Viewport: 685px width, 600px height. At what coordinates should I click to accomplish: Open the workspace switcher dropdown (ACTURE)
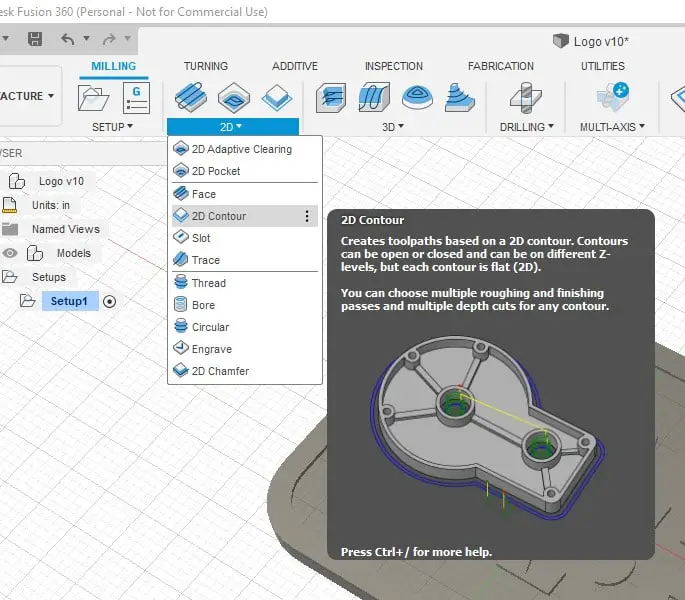26,96
